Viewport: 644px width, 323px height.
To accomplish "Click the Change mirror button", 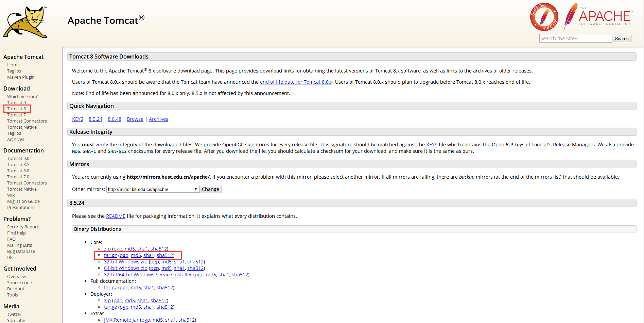I will pos(210,189).
